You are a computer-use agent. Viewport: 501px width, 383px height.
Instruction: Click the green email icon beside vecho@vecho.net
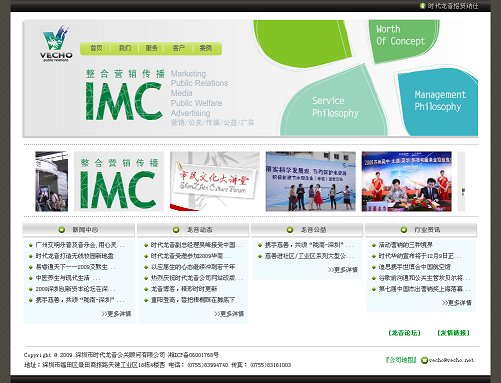tap(424, 360)
